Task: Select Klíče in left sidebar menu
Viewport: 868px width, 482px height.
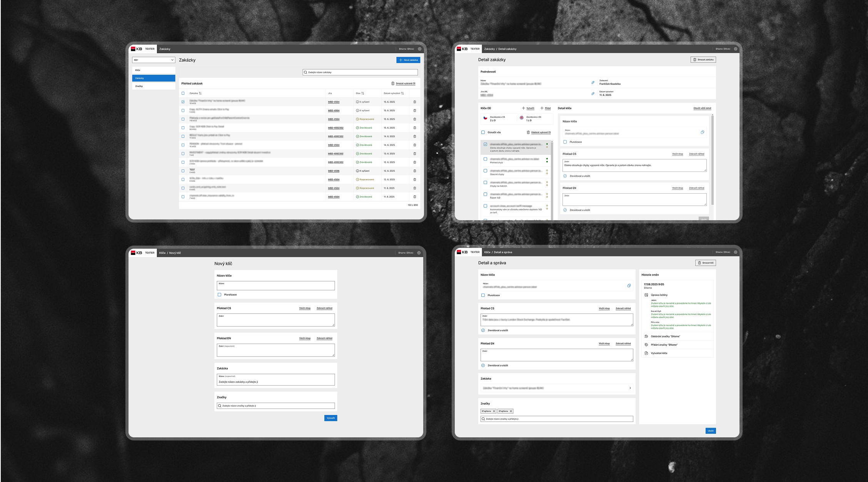Action: coord(154,70)
